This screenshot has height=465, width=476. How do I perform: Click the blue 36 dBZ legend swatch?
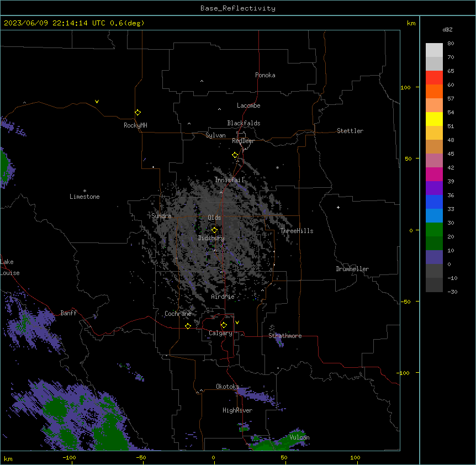coord(434,202)
